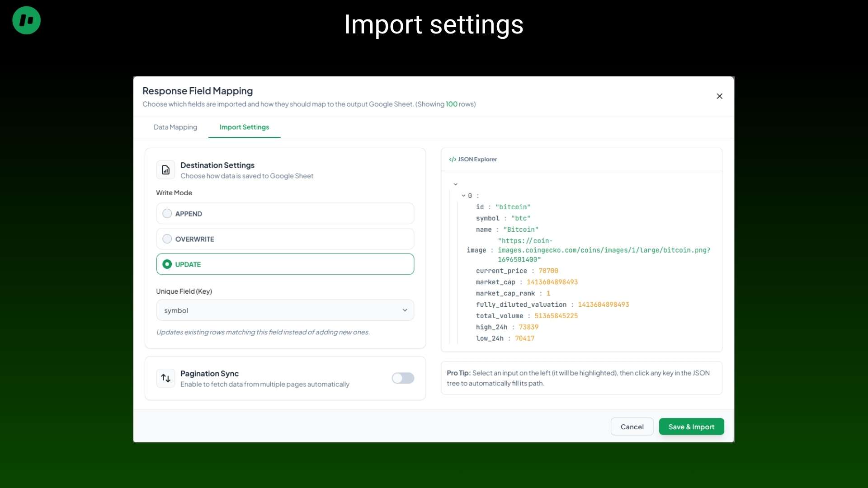Open the Unique Field (Key) dropdown
Viewport: 868px width, 488px height.
[x=404, y=310]
